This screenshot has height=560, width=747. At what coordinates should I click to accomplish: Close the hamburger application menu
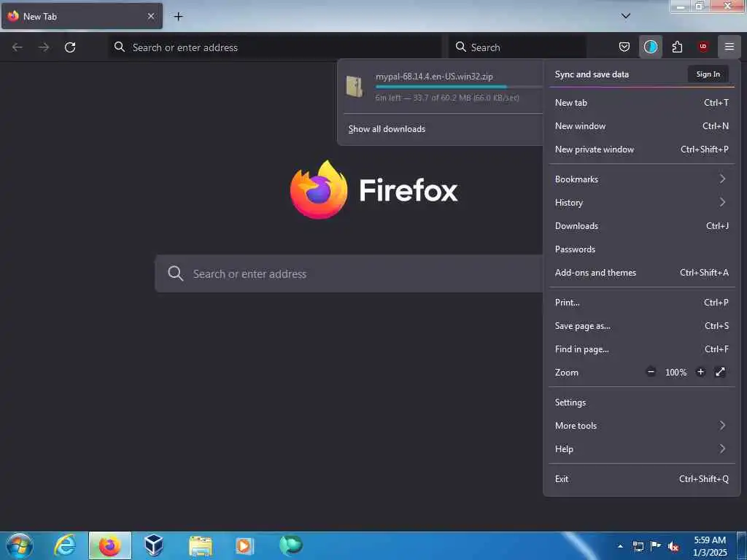tap(729, 47)
